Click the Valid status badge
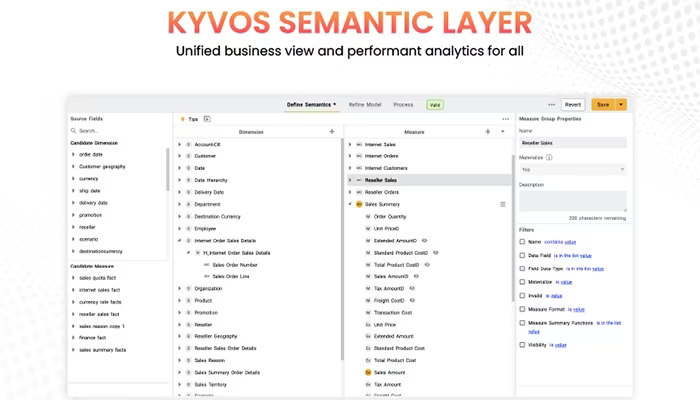 [435, 105]
